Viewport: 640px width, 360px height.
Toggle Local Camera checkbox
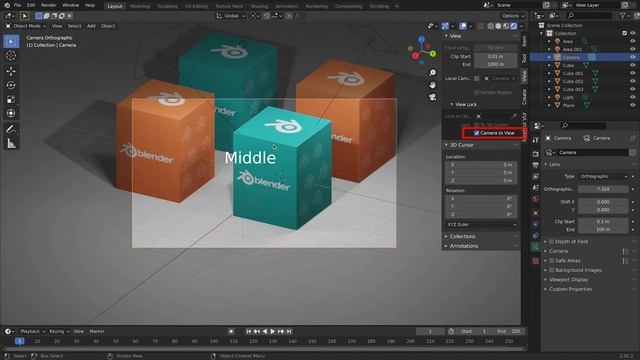[x=476, y=78]
